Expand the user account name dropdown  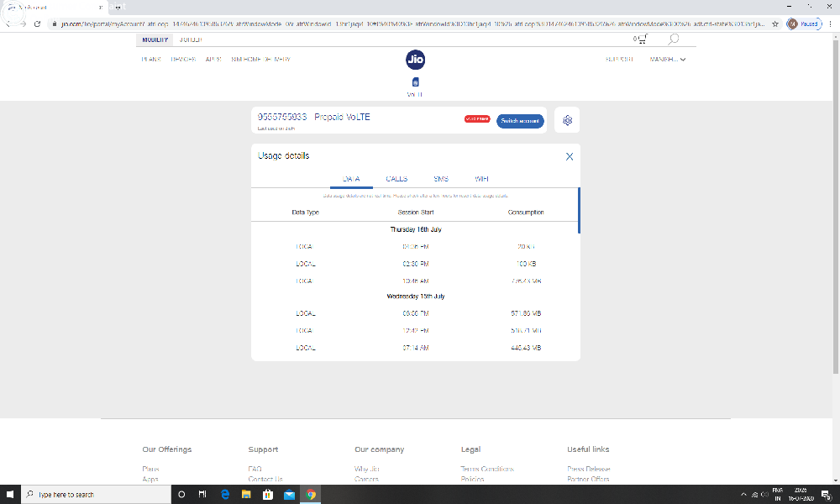click(668, 60)
